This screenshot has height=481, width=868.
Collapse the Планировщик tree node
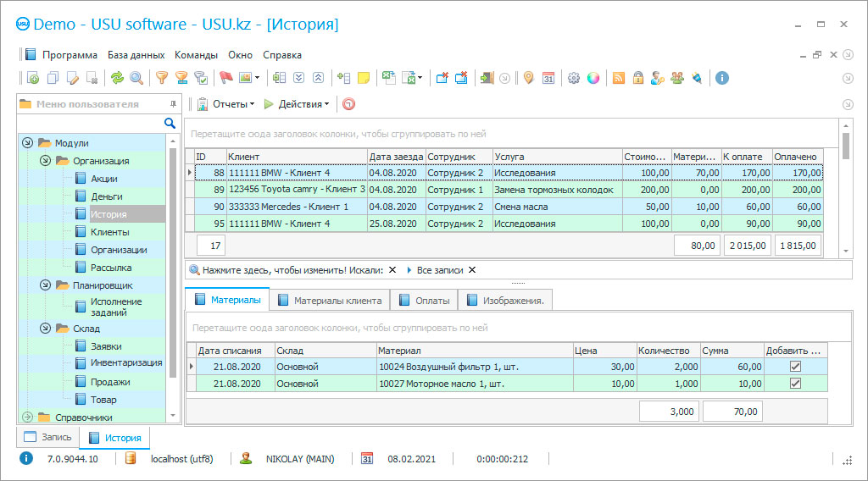click(x=46, y=285)
